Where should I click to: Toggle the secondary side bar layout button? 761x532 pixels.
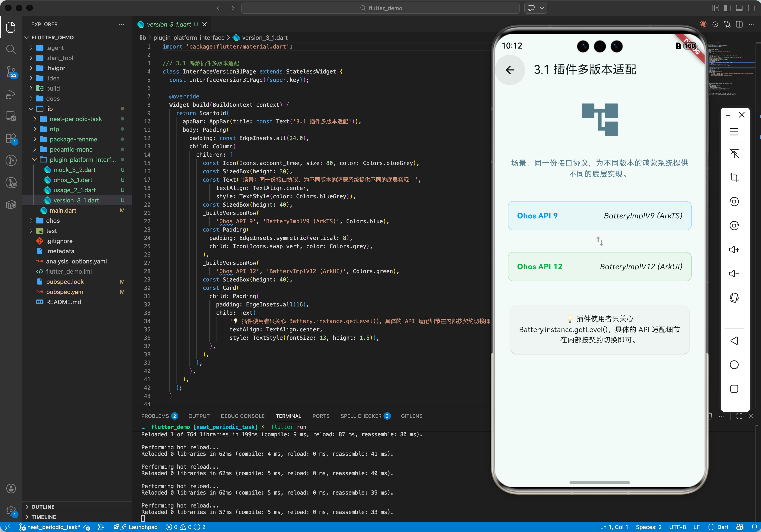click(x=751, y=8)
